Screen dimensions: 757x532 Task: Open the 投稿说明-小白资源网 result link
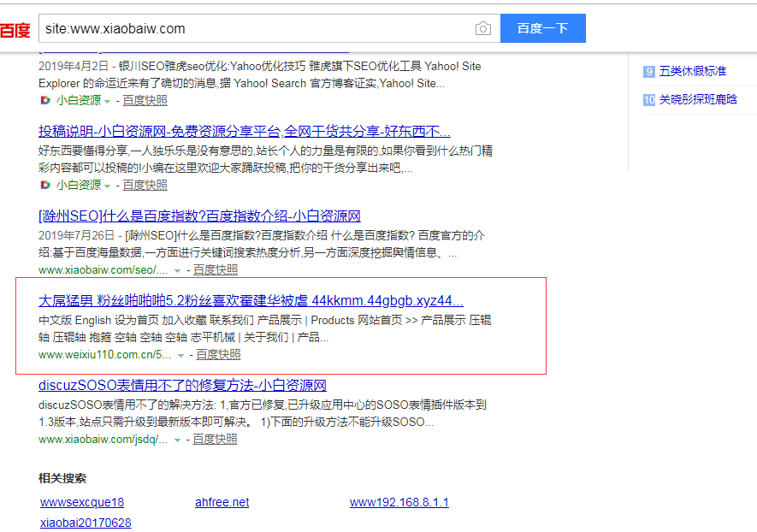[x=245, y=132]
